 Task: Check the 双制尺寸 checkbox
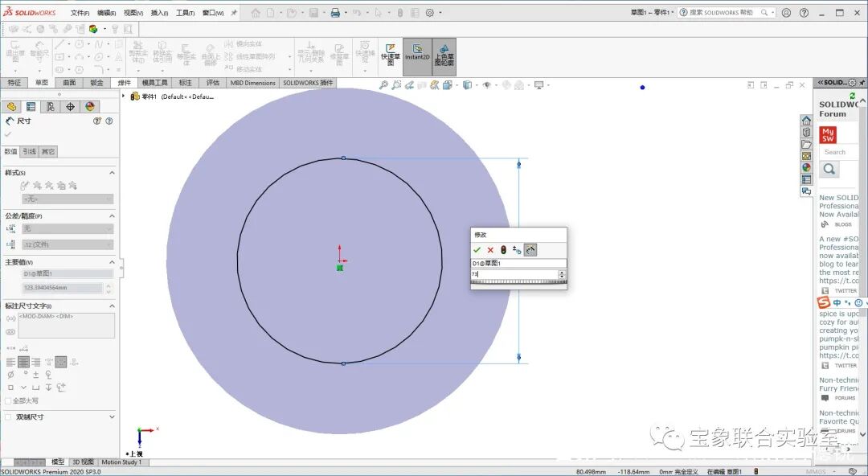[8, 416]
